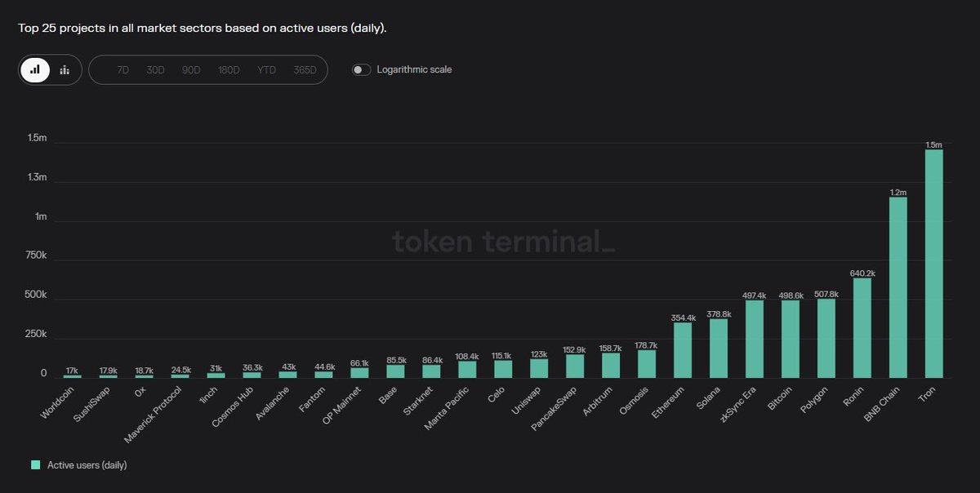Click the 497.4k value label
Screen dimensions: 980x493
tap(754, 295)
